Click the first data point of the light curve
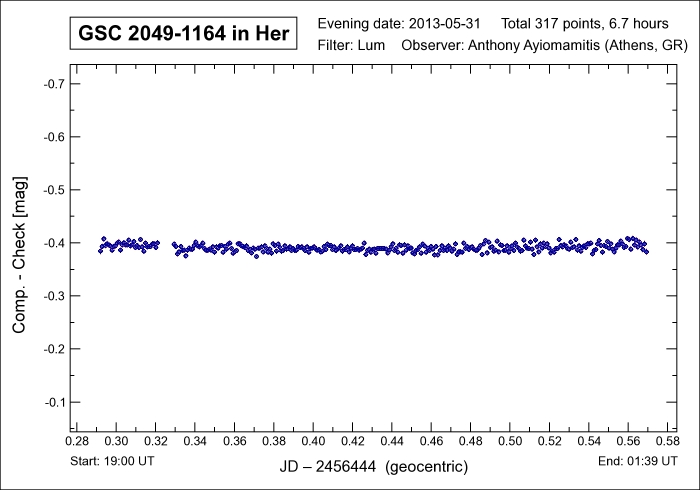 coord(100,250)
